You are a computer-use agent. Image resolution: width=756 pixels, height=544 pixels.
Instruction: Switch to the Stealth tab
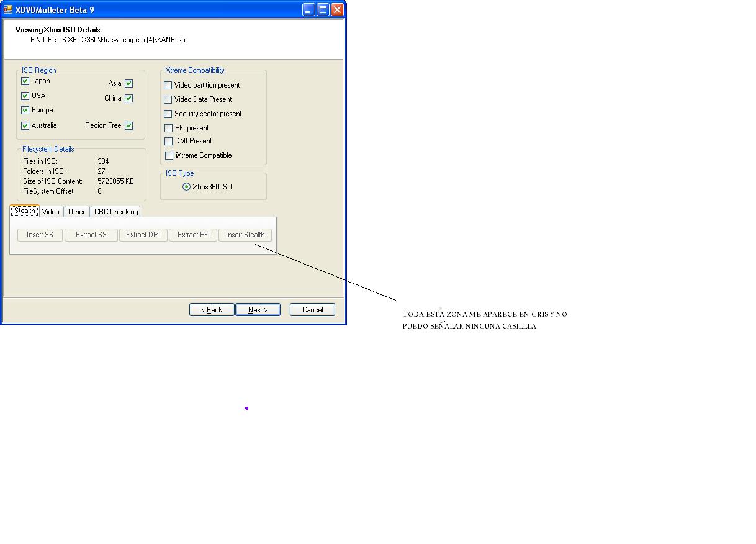click(x=25, y=211)
